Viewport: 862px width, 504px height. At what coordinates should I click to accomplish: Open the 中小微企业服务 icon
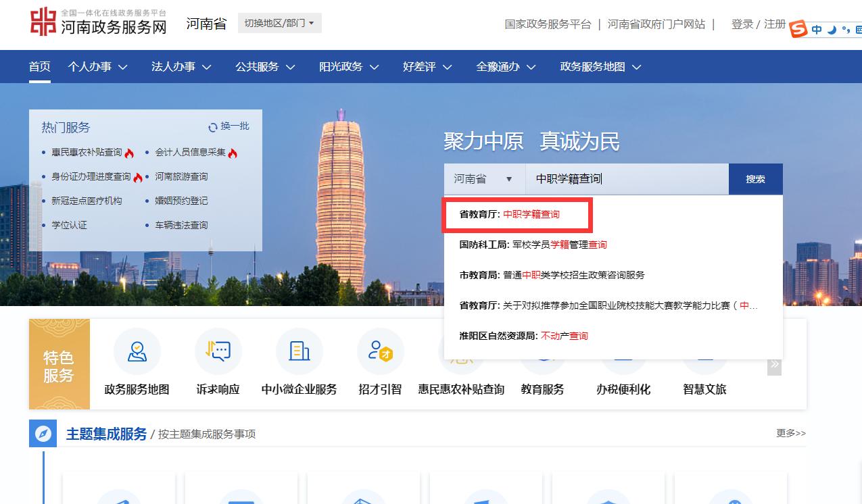(300, 352)
